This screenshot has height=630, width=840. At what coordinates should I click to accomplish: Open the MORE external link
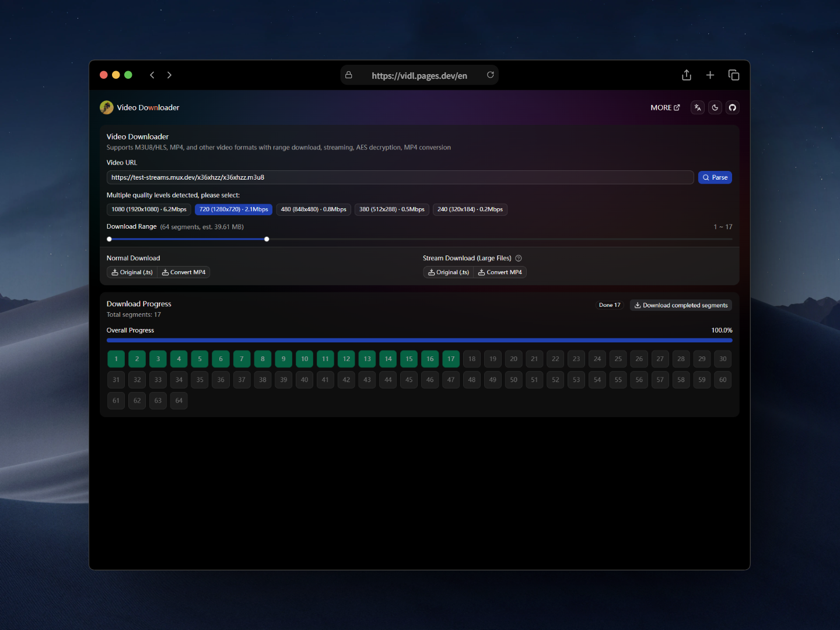tap(665, 107)
